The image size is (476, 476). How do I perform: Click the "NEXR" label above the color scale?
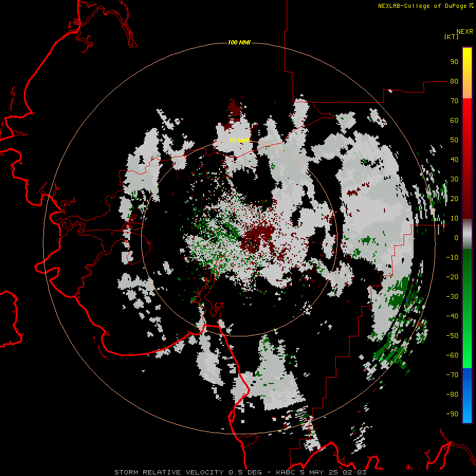[x=465, y=32]
